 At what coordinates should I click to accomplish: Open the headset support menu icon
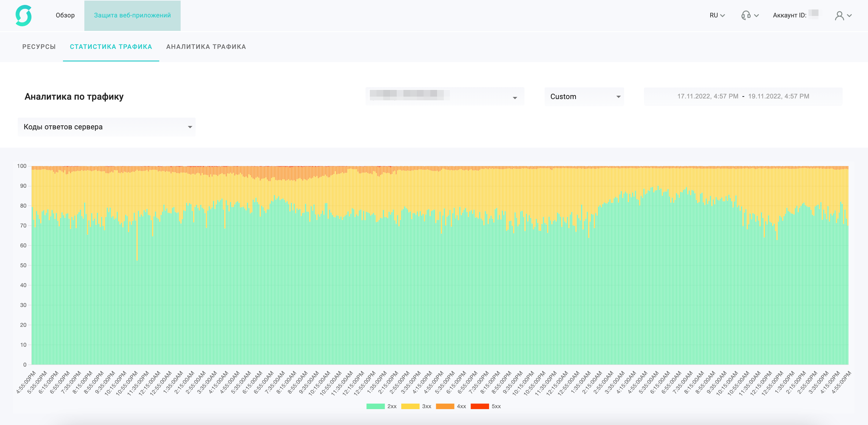coord(746,16)
